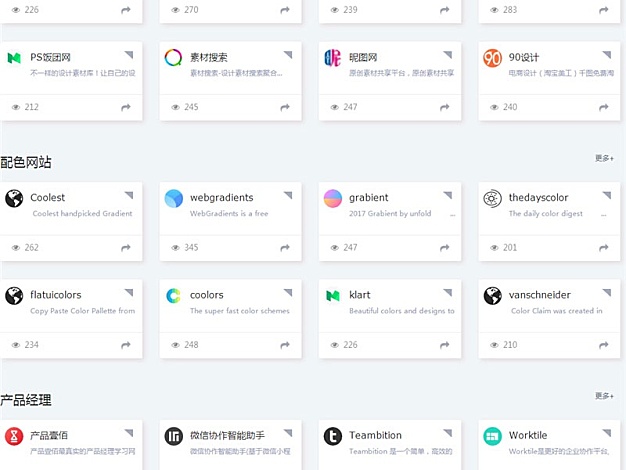Click the 昵图网 logo icon
The width and height of the screenshot is (626, 470).
[333, 58]
